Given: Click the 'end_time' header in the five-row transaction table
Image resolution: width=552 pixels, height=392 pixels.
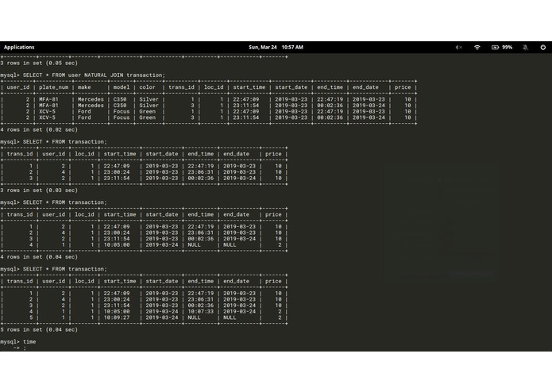Looking at the screenshot, I should [x=200, y=281].
